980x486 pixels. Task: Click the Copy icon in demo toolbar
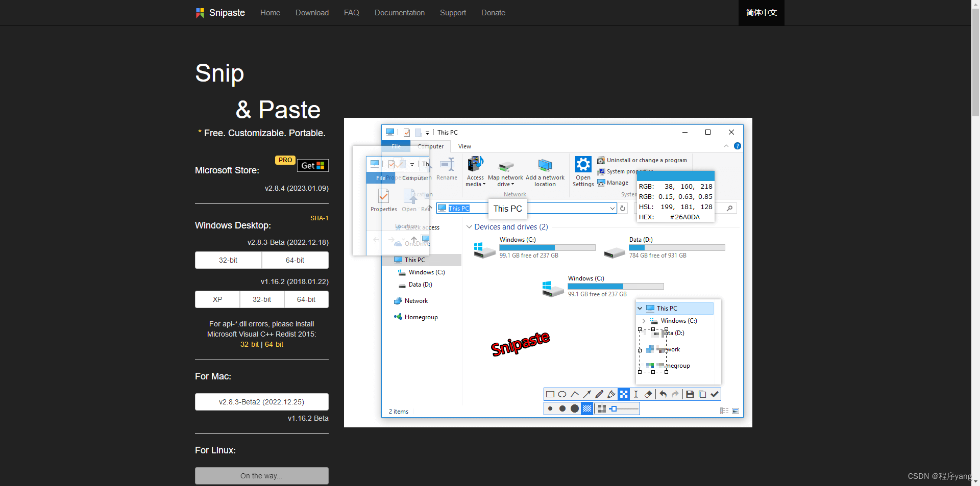coord(702,394)
